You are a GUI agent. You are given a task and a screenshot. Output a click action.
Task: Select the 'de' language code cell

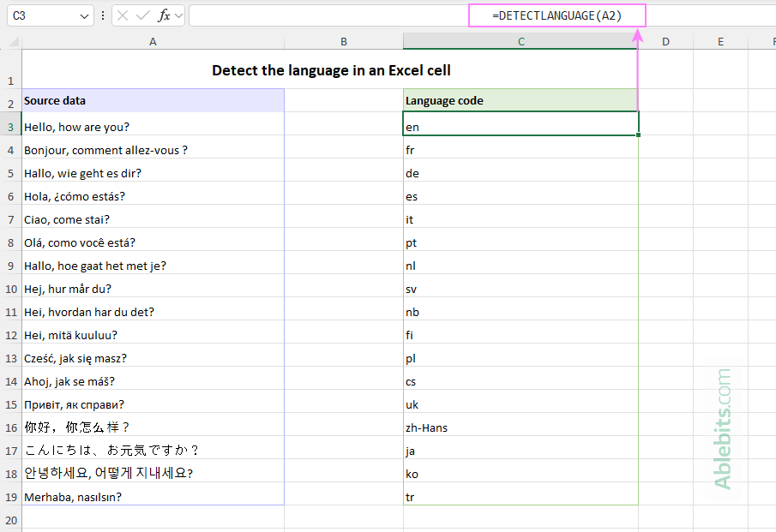[x=520, y=170]
